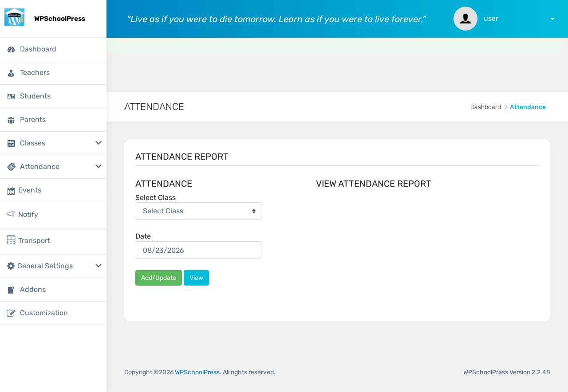The image size is (568, 392).
Task: Click the Dashboard gauge icon
Action: click(x=11, y=49)
